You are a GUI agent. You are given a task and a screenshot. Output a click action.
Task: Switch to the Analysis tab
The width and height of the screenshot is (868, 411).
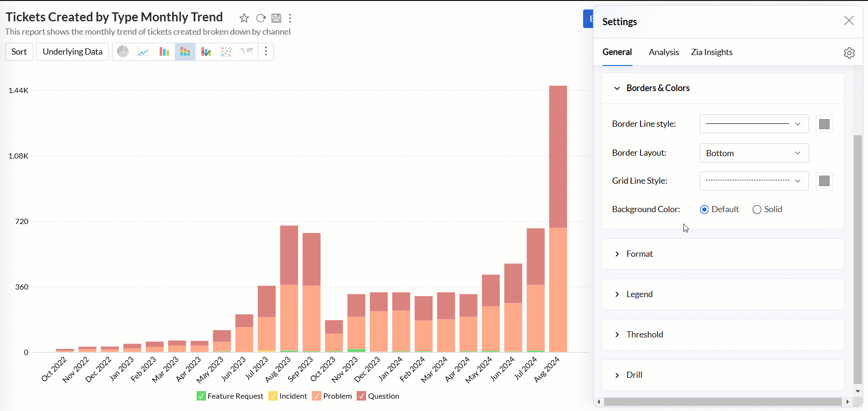[663, 52]
